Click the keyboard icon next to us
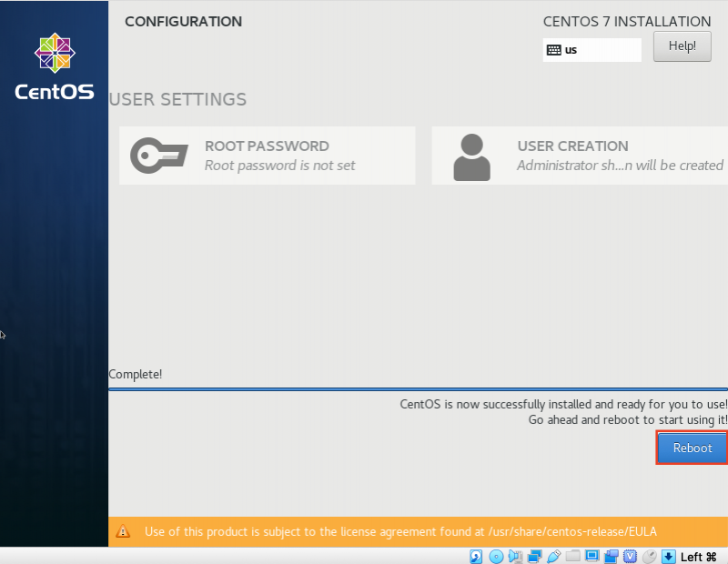 [554, 50]
